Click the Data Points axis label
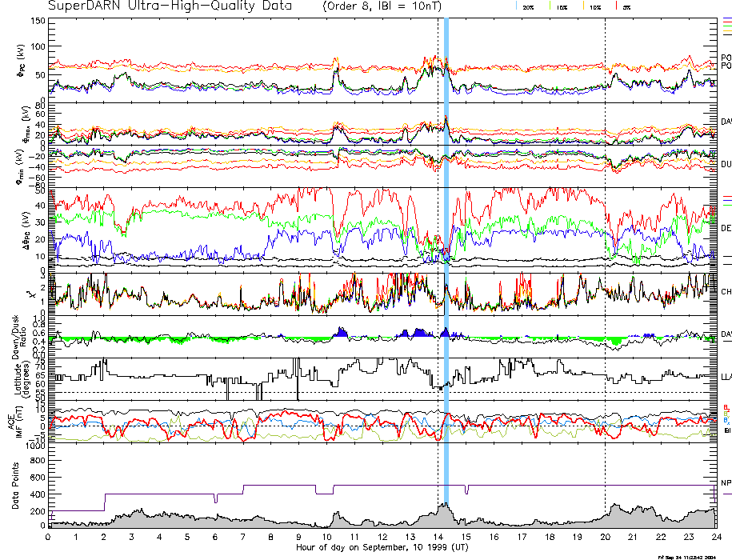The width and height of the screenshot is (732, 560). tap(15, 490)
